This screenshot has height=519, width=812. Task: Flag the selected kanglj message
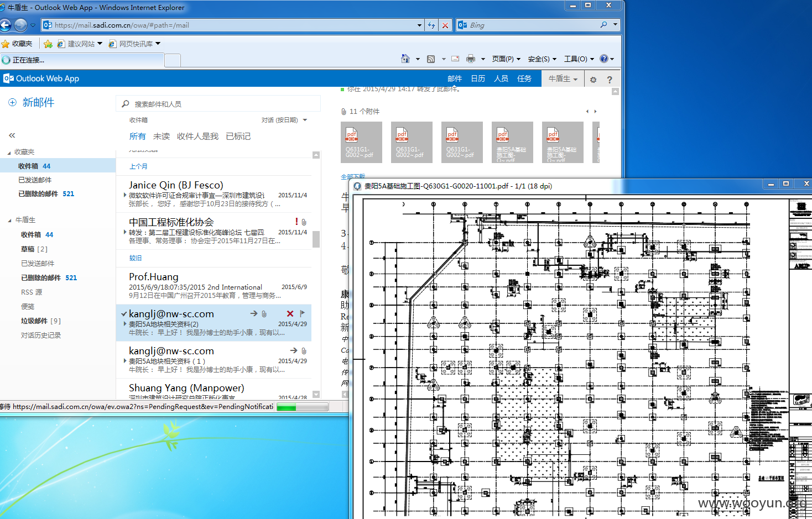(303, 313)
